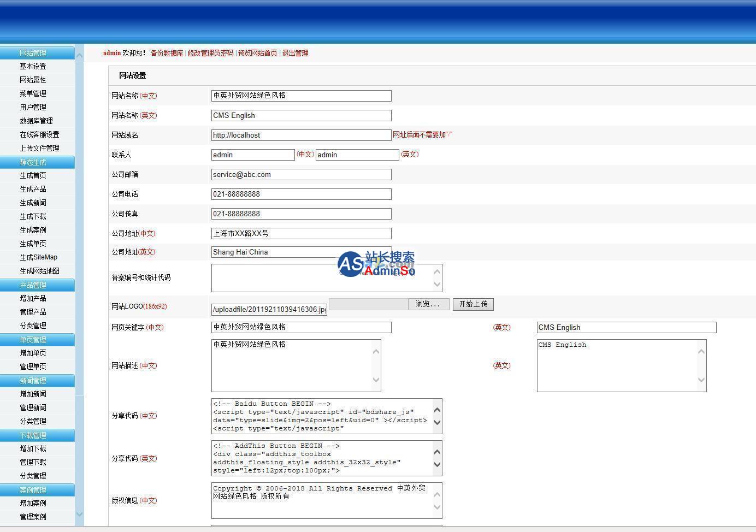The height and width of the screenshot is (532, 756).
Task: Click the 退出管理 link
Action: [x=295, y=53]
